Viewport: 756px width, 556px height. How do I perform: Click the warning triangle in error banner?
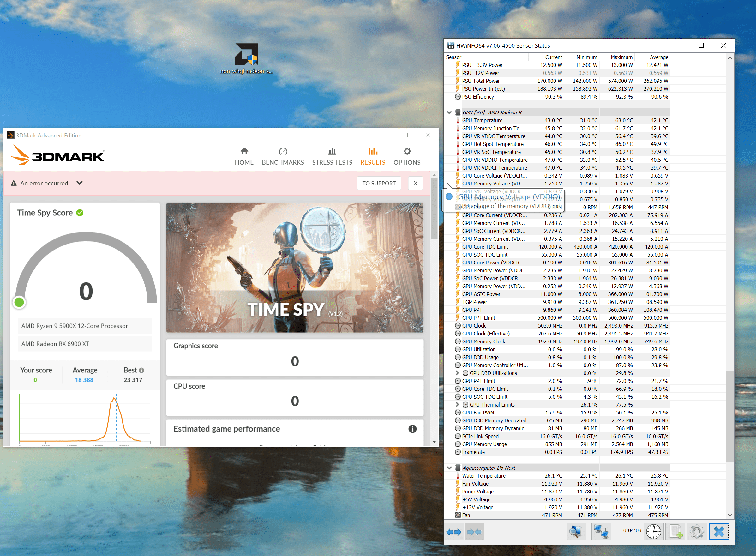[14, 183]
